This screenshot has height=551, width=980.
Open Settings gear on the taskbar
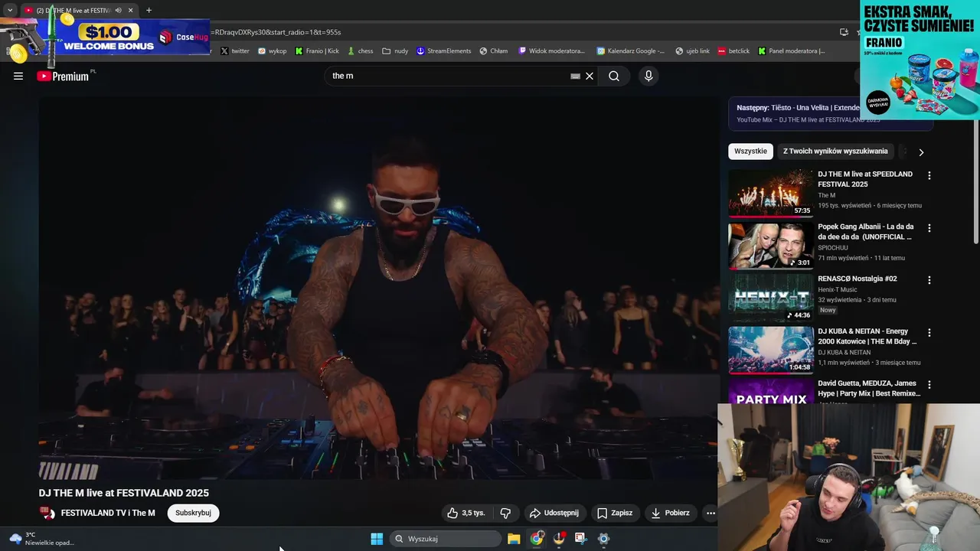tap(603, 539)
